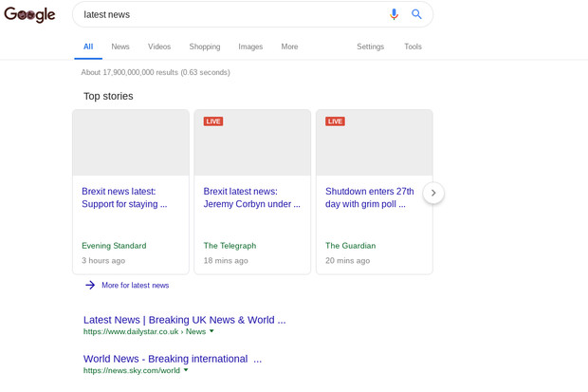The width and height of the screenshot is (588, 392).
Task: Switch to the Images tab
Action: tap(250, 47)
